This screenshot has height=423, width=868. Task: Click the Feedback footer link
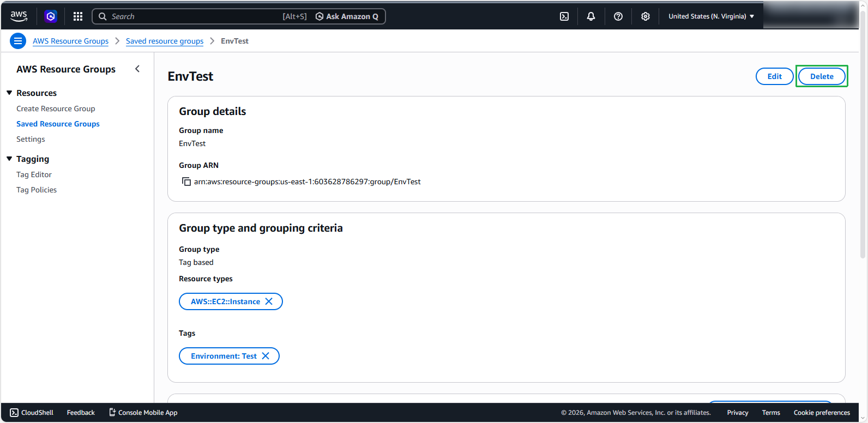pos(81,413)
